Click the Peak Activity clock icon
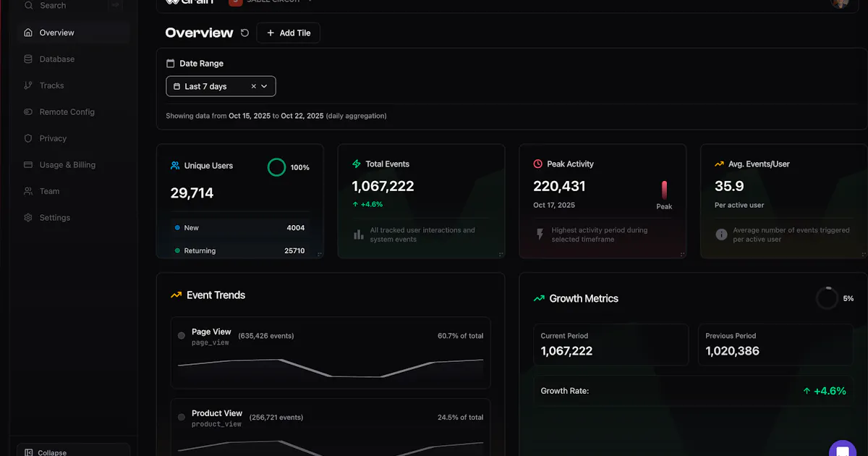The width and height of the screenshot is (868, 456). pyautogui.click(x=538, y=164)
